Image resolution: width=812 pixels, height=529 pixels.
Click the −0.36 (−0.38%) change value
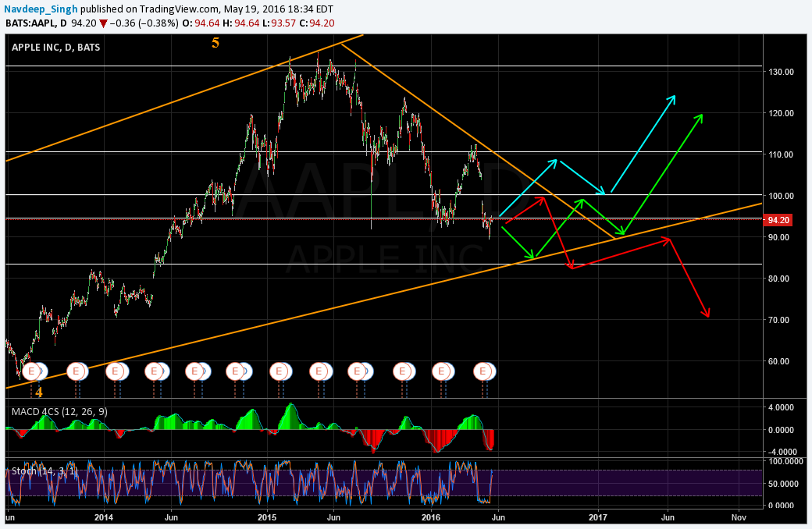(145, 23)
